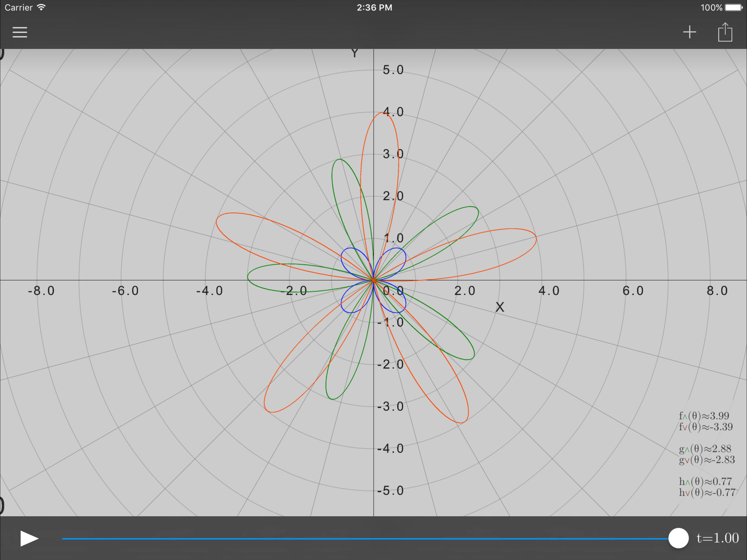Image resolution: width=747 pixels, height=560 pixels.
Task: Click the h minimum readout ≈-0.77
Action: click(x=707, y=492)
